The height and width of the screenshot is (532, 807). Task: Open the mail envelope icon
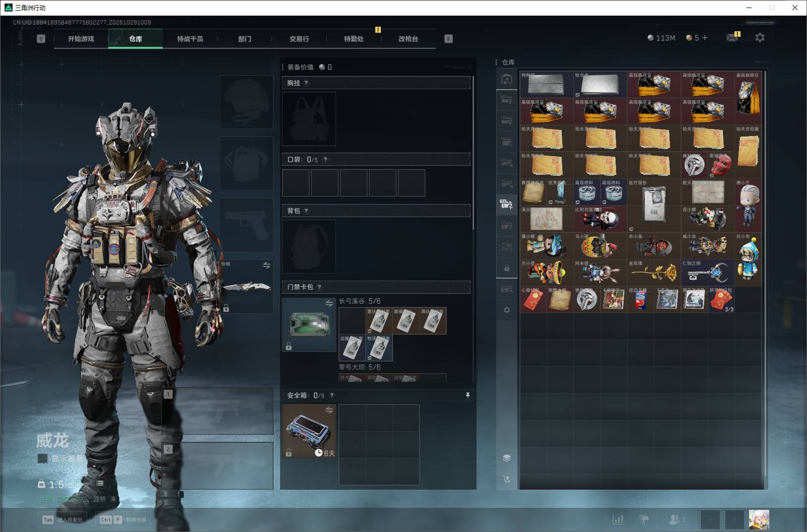point(732,37)
